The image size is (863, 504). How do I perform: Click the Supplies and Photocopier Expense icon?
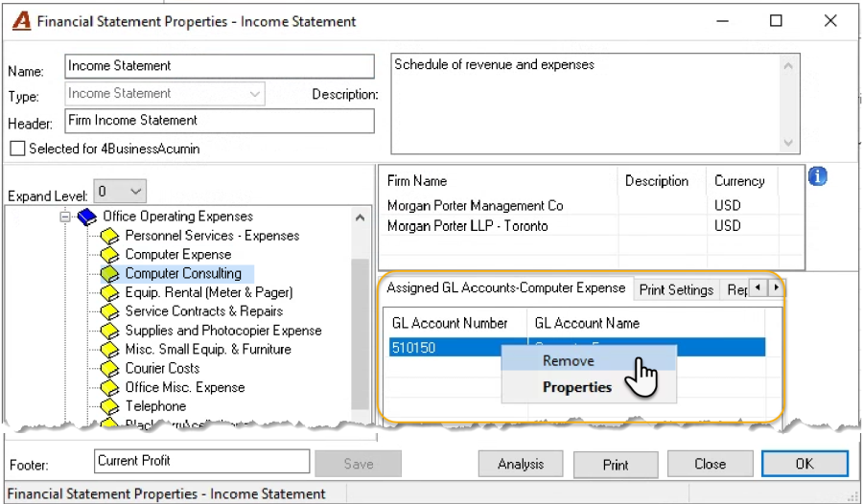[110, 331]
